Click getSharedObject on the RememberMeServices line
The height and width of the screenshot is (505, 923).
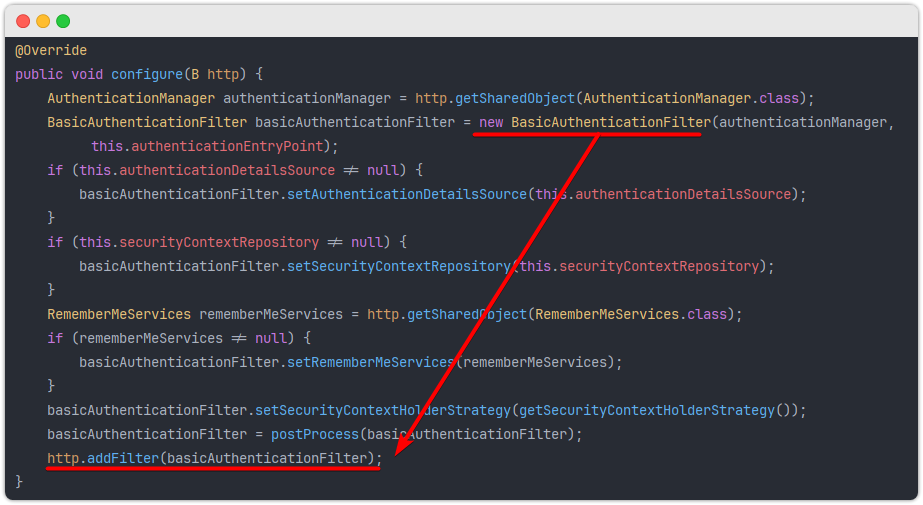click(x=467, y=314)
